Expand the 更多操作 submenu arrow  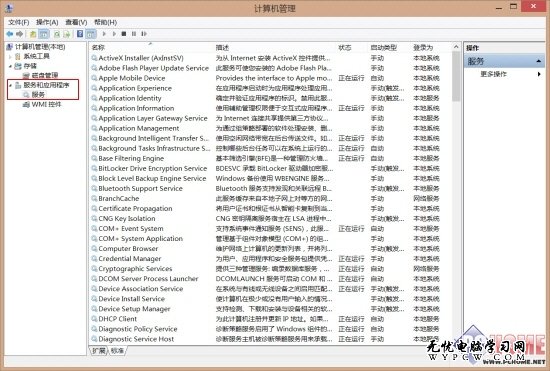point(539,74)
